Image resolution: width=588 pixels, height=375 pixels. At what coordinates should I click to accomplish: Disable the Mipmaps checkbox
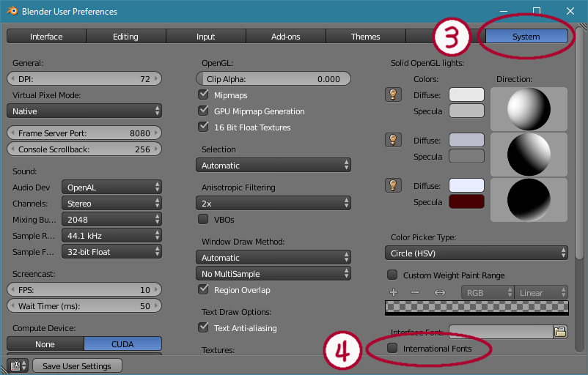[x=204, y=95]
